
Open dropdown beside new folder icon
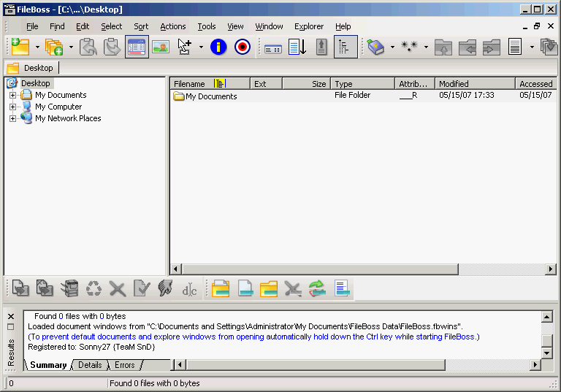click(x=37, y=47)
